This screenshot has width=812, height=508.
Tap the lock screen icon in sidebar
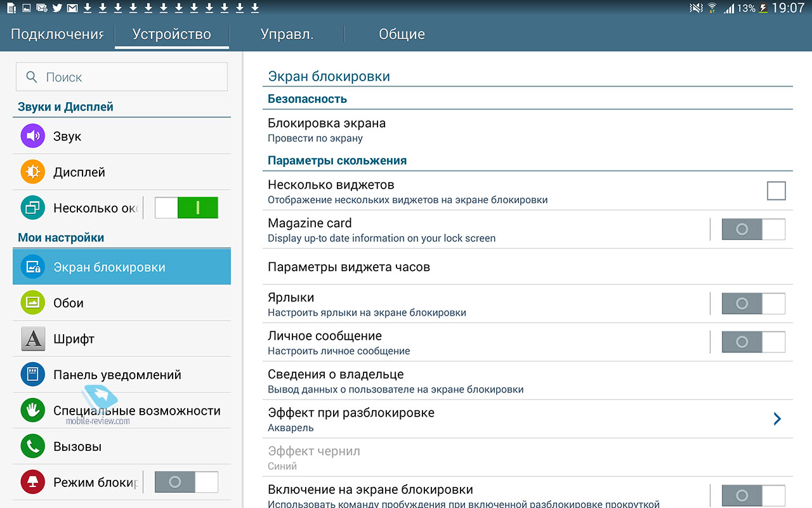32,267
